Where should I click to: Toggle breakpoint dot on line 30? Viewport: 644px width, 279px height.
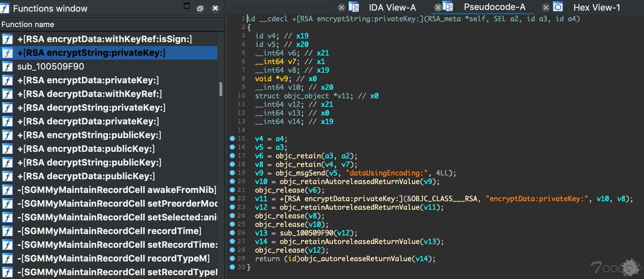coord(232,267)
